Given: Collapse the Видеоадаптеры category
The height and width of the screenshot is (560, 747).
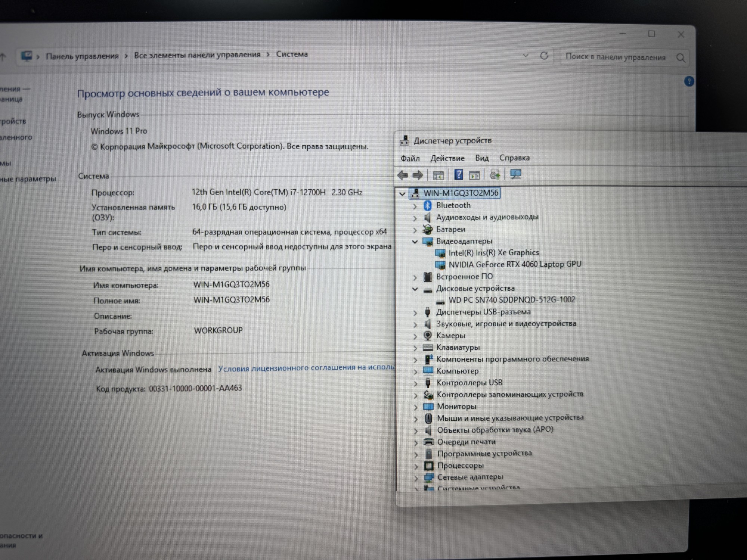Looking at the screenshot, I should (415, 242).
